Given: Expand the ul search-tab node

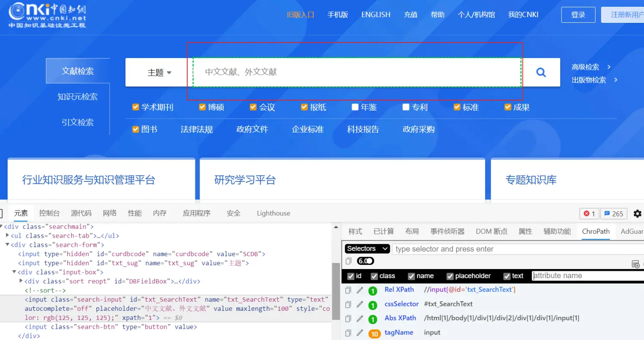Looking at the screenshot, I should pos(8,236).
